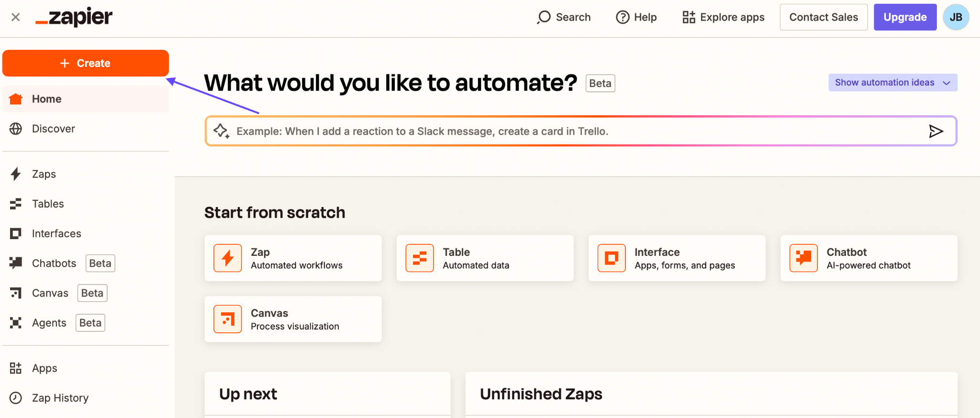The height and width of the screenshot is (418, 980).
Task: Focus the automation prompt input field
Action: tap(580, 131)
